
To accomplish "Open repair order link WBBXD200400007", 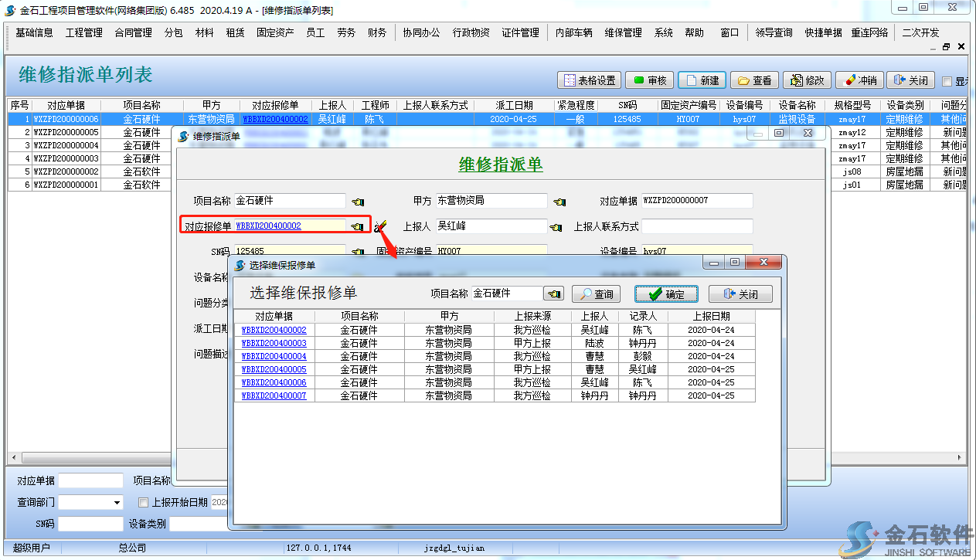I will [274, 395].
